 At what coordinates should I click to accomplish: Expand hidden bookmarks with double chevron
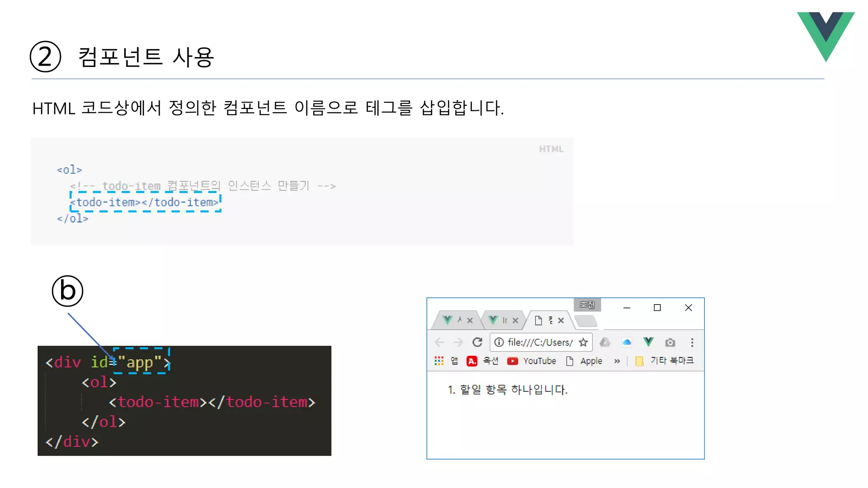click(x=617, y=361)
